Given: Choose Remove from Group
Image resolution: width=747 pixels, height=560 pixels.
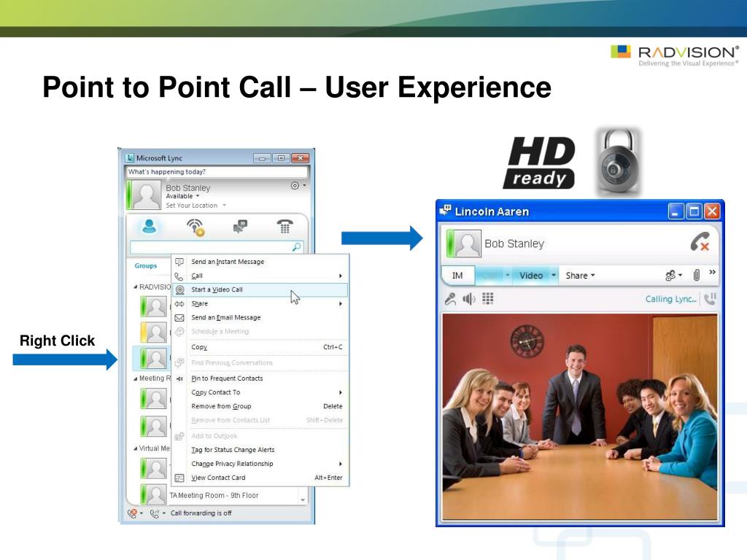Looking at the screenshot, I should [260, 406].
